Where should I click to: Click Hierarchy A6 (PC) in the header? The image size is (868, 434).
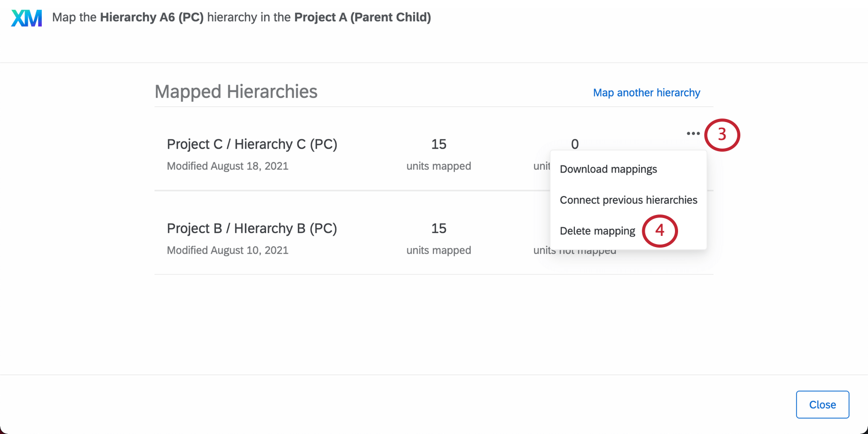pyautogui.click(x=152, y=17)
